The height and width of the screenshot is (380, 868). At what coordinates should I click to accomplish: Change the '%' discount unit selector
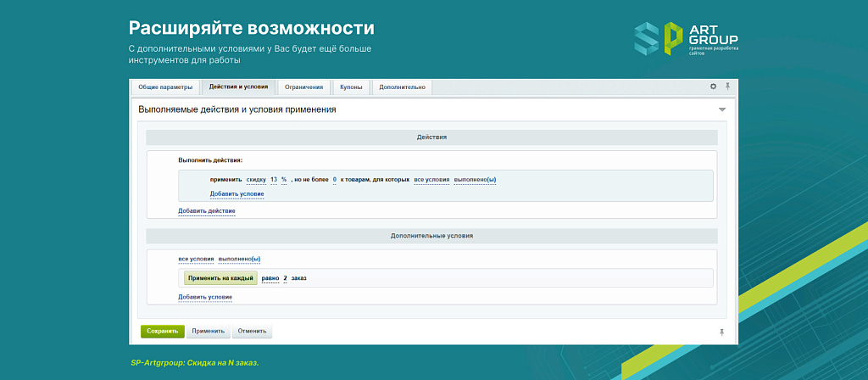(284, 180)
